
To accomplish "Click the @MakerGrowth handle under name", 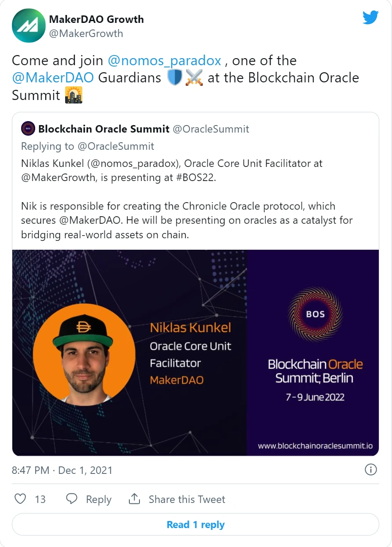I will pyautogui.click(x=86, y=33).
